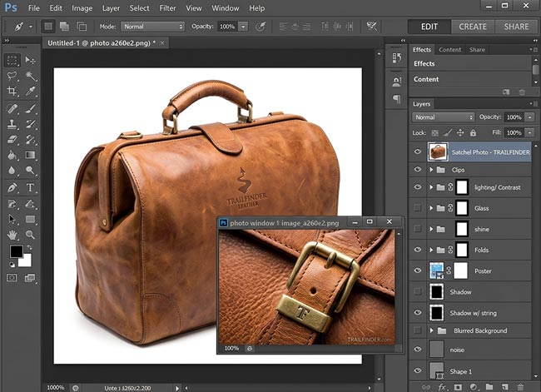Open the Image menu
The width and height of the screenshot is (541, 392).
pos(82,8)
